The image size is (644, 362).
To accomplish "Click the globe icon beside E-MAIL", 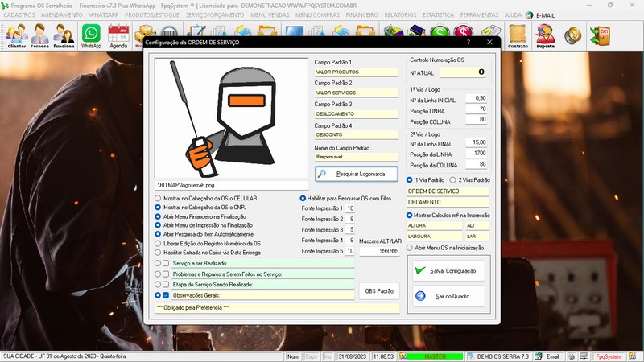I will tap(529, 15).
